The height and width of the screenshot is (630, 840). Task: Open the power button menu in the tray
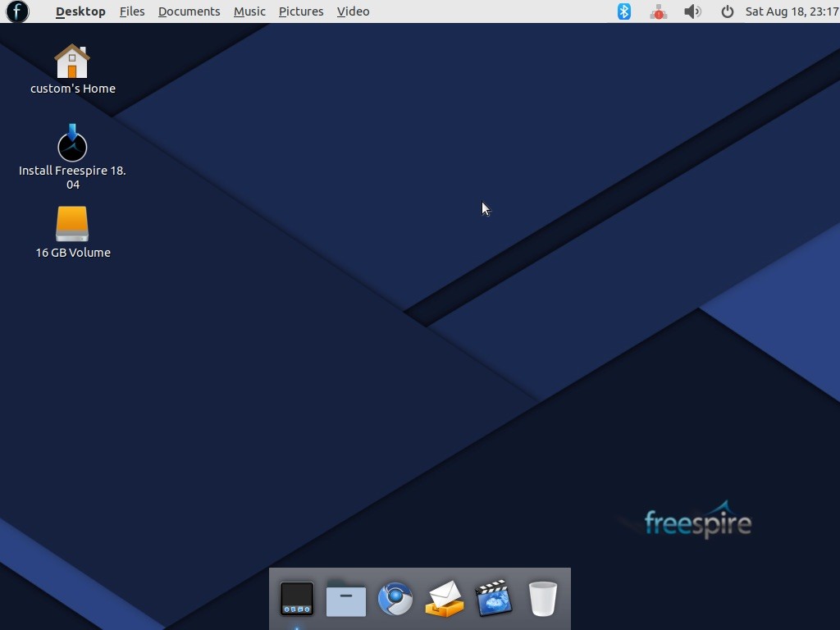pyautogui.click(x=727, y=11)
